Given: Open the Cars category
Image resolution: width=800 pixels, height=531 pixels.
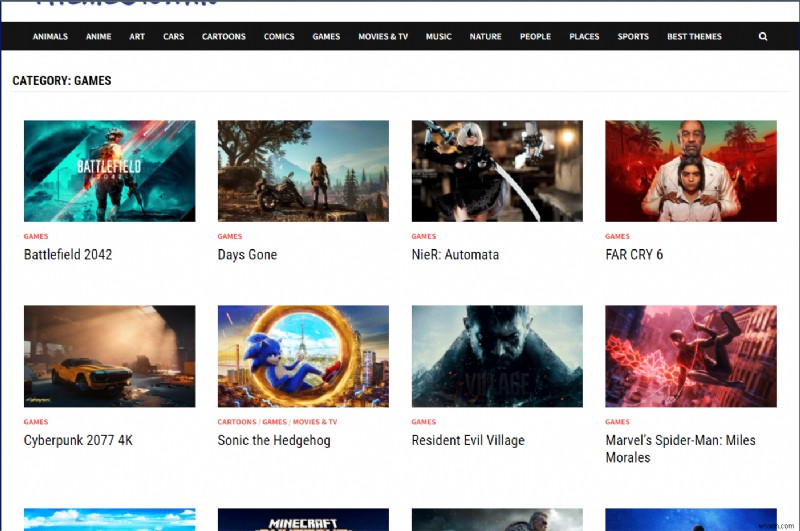Looking at the screenshot, I should (173, 37).
